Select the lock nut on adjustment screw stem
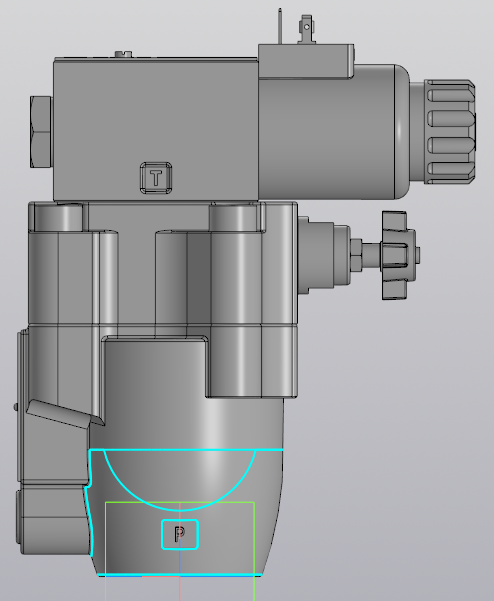The height and width of the screenshot is (601, 494). click(x=356, y=255)
